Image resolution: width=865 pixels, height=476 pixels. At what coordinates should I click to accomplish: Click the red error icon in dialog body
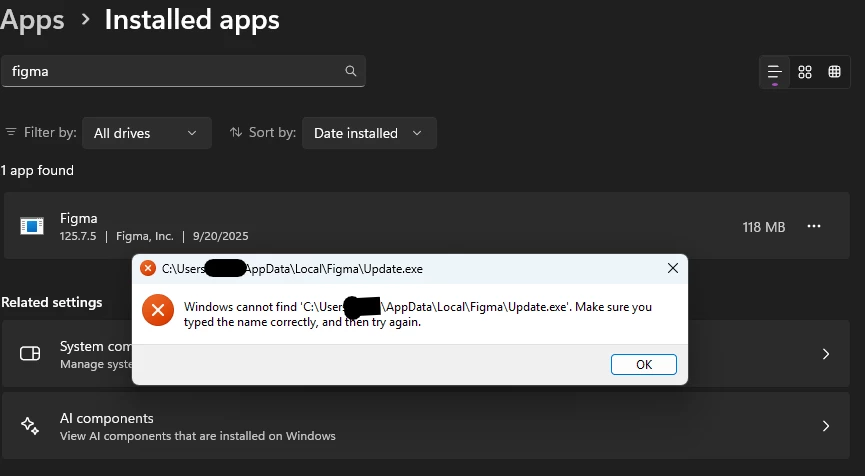pos(158,311)
